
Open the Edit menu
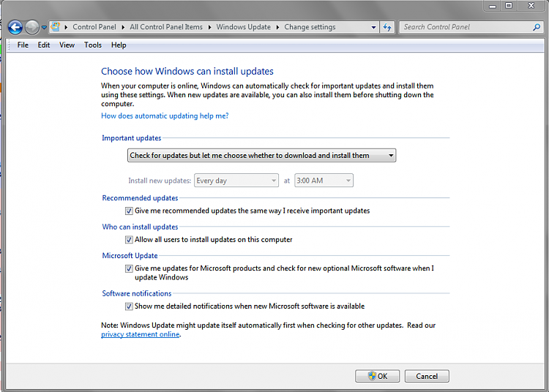tap(44, 45)
